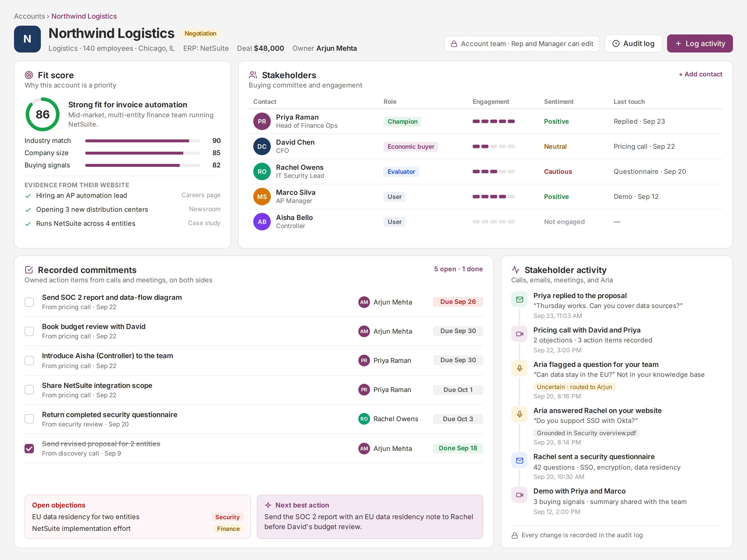Viewport: 747px width, 560px height.
Task: Click the Fit score target icon
Action: click(x=29, y=75)
